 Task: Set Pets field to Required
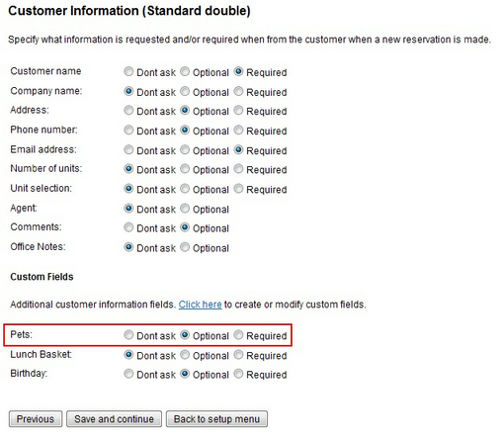pyautogui.click(x=238, y=335)
